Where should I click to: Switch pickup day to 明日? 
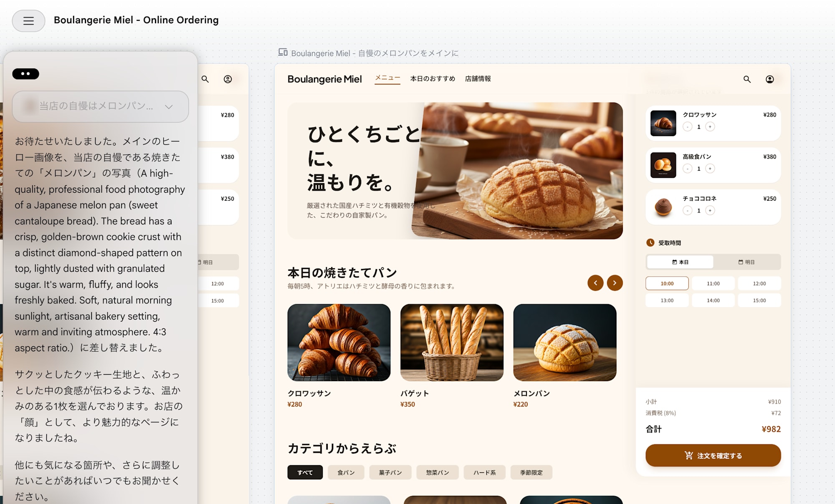click(x=747, y=262)
